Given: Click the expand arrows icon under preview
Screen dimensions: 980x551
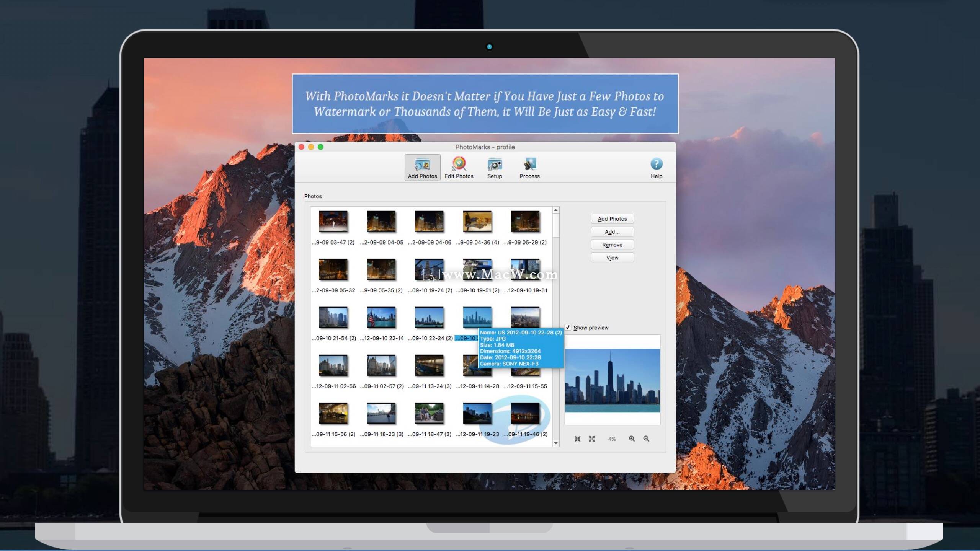Looking at the screenshot, I should click(x=592, y=439).
